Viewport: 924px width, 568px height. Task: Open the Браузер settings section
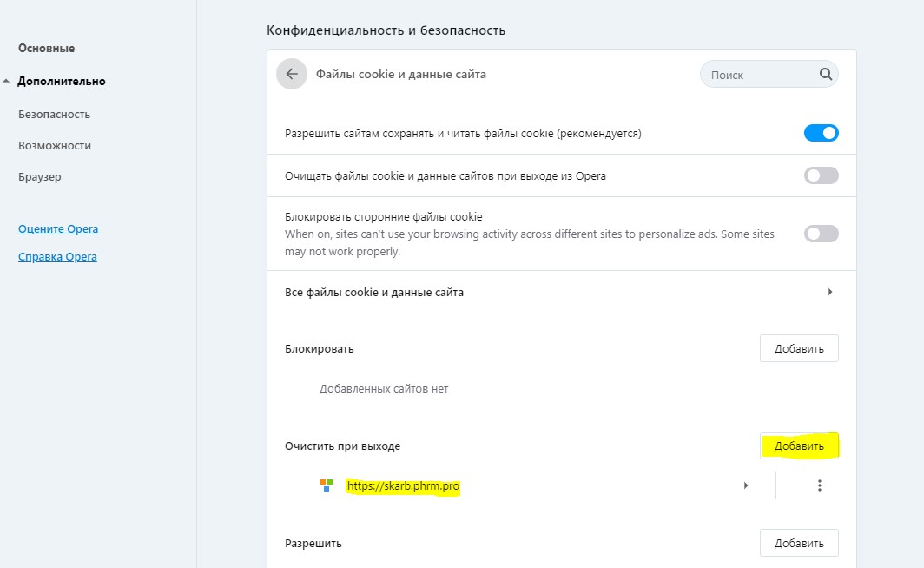40,177
